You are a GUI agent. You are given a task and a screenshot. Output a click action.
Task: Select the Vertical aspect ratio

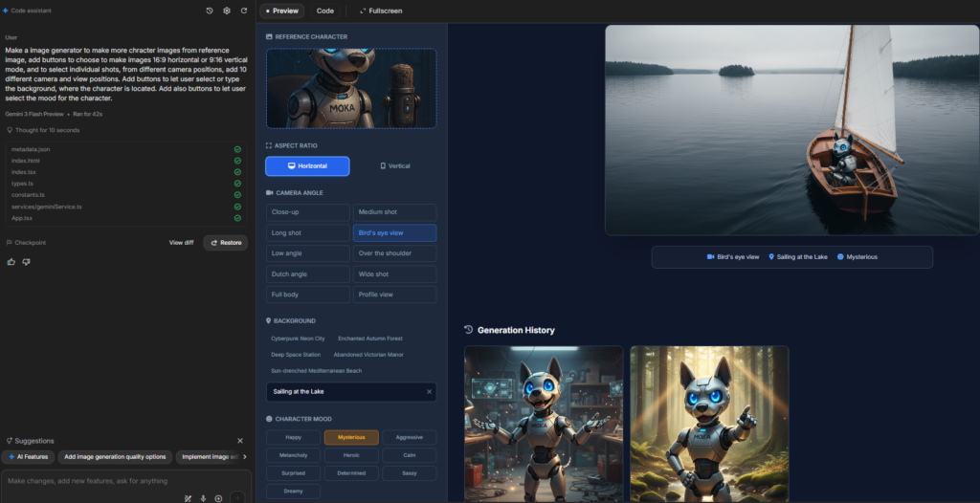pos(394,166)
